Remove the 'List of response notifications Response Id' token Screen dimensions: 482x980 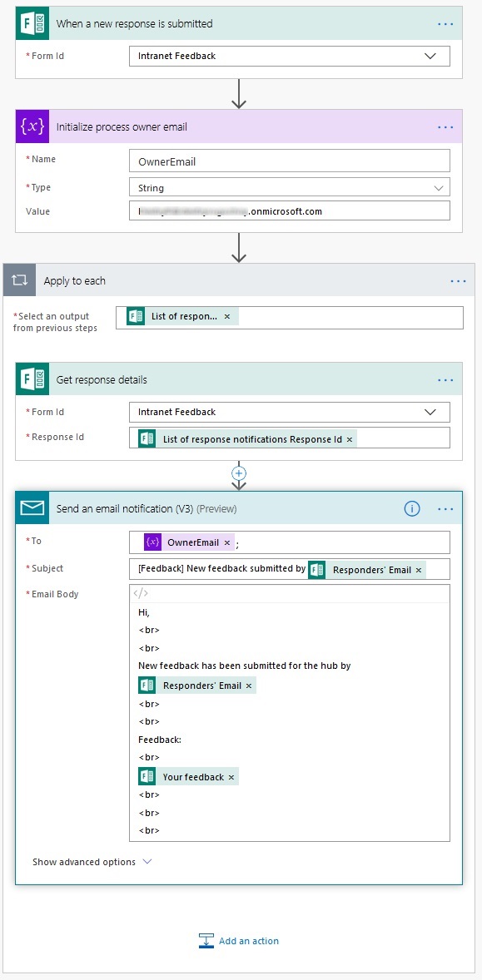(350, 439)
